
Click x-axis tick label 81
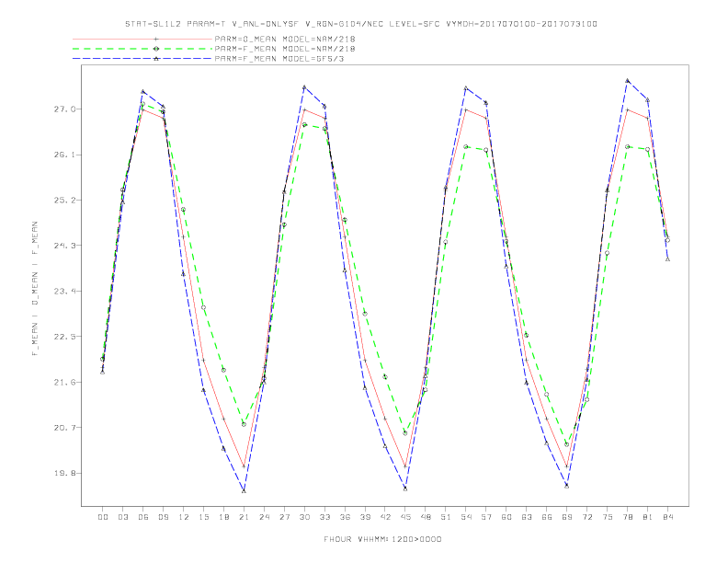[x=648, y=517]
